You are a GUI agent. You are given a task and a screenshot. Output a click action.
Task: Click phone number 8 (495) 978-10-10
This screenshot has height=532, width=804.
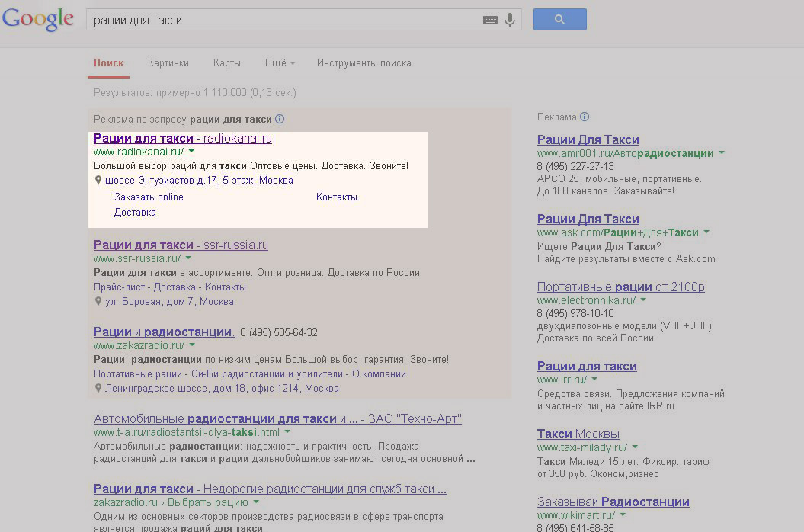point(575,313)
